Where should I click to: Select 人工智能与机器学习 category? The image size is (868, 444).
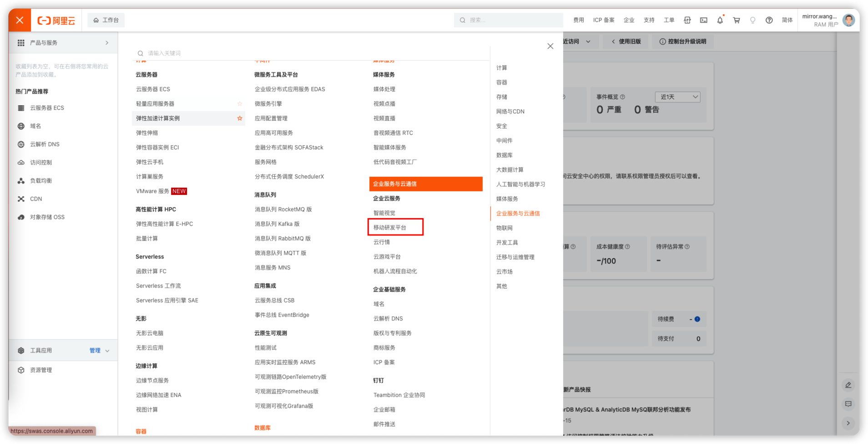(x=520, y=184)
